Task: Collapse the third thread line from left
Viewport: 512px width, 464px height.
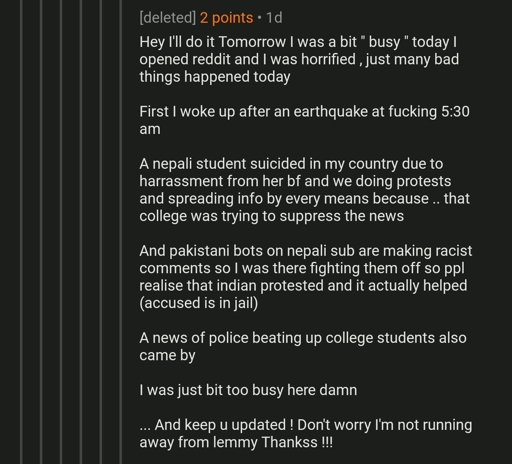Action: point(61,232)
